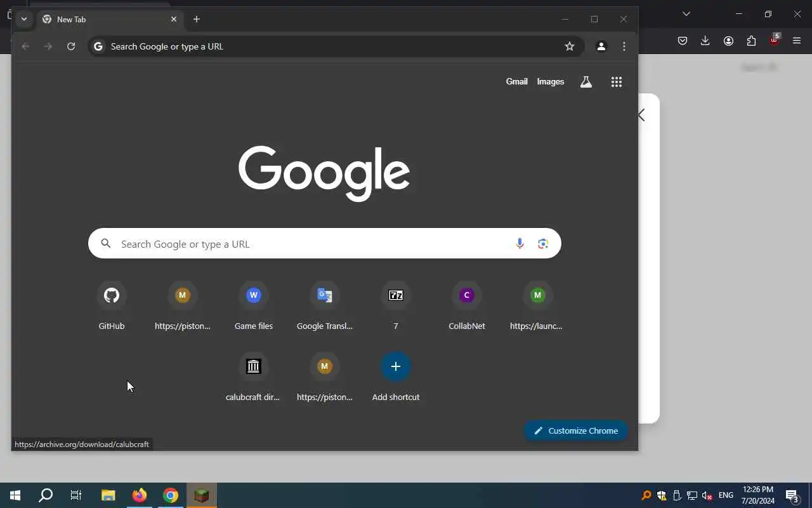The height and width of the screenshot is (508, 812).
Task: Open Firefox downloads icon
Action: click(x=705, y=41)
